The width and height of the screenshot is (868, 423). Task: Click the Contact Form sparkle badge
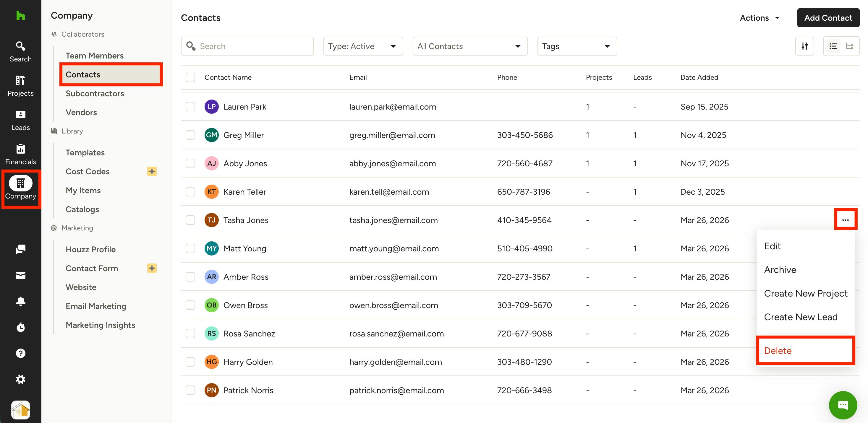tap(152, 269)
